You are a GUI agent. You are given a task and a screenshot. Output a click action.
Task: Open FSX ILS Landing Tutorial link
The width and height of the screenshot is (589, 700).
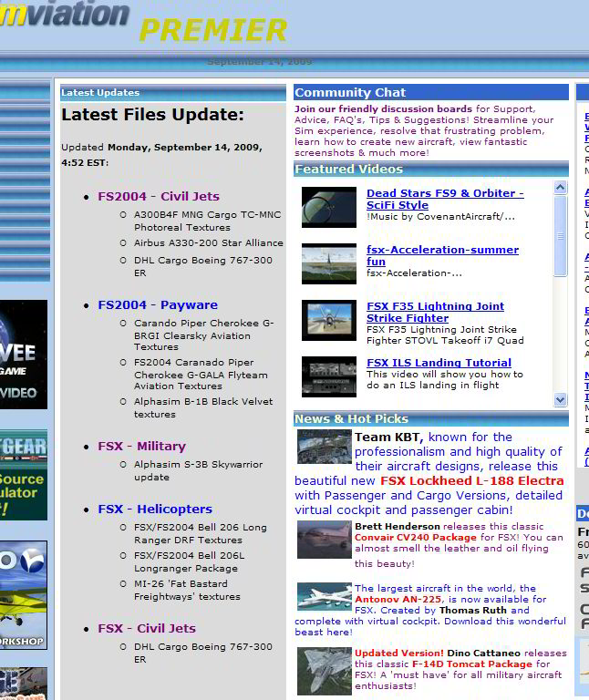[439, 363]
